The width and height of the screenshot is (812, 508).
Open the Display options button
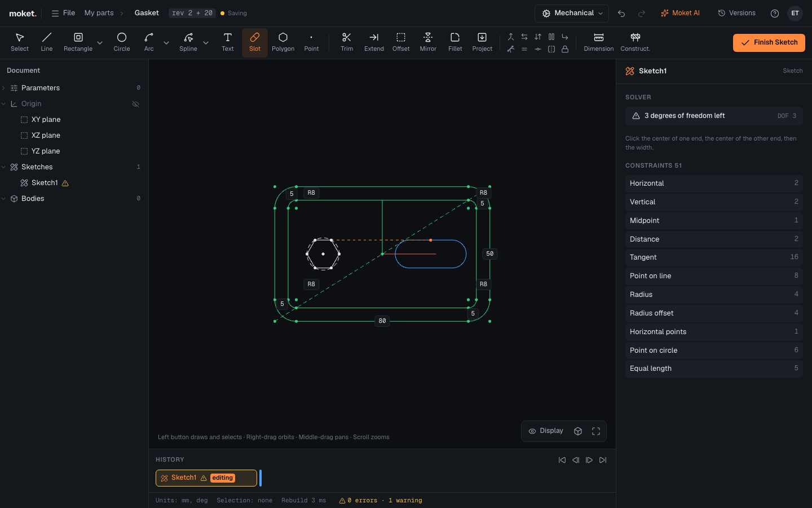click(x=546, y=431)
